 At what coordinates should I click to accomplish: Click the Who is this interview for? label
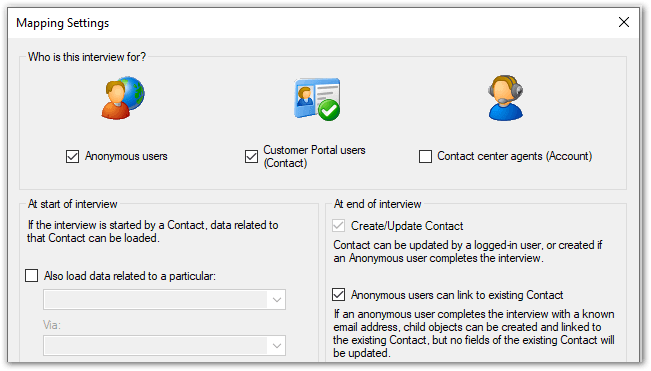click(87, 57)
